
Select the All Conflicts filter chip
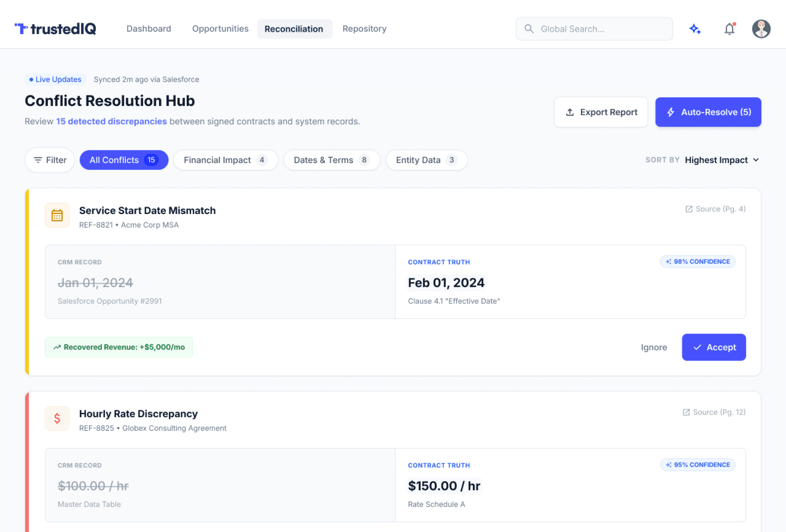coord(124,160)
